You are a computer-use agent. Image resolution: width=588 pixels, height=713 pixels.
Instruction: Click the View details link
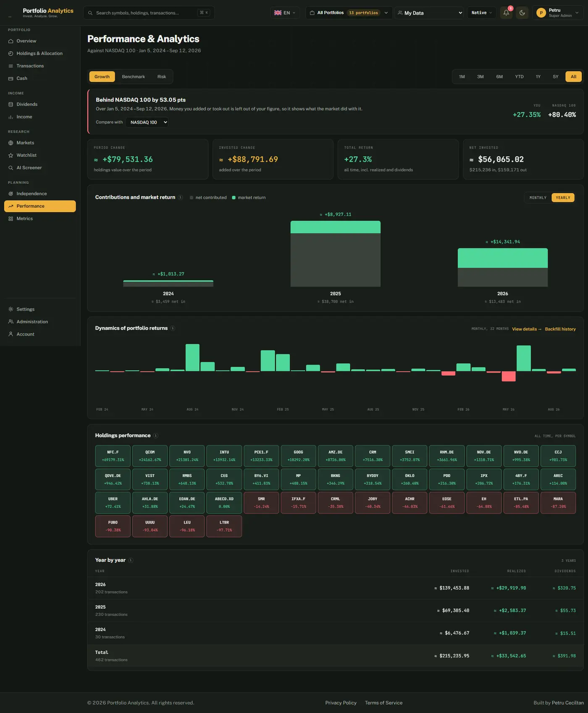click(x=527, y=329)
